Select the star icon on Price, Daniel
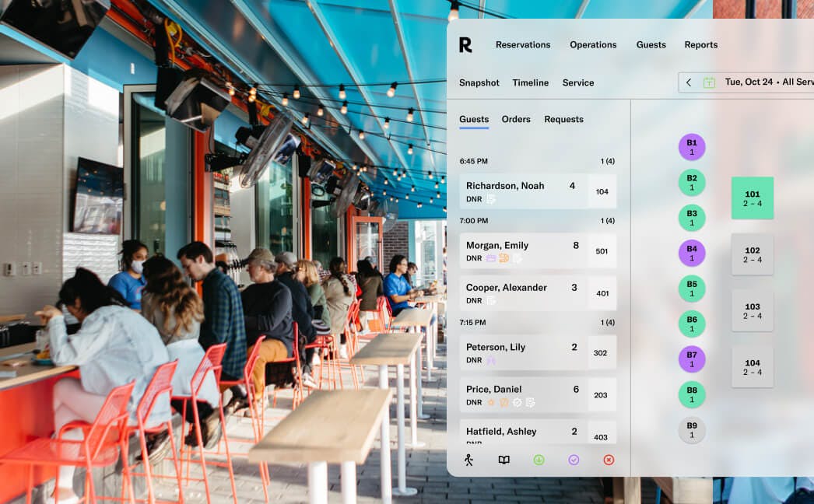This screenshot has height=504, width=814. click(x=490, y=402)
